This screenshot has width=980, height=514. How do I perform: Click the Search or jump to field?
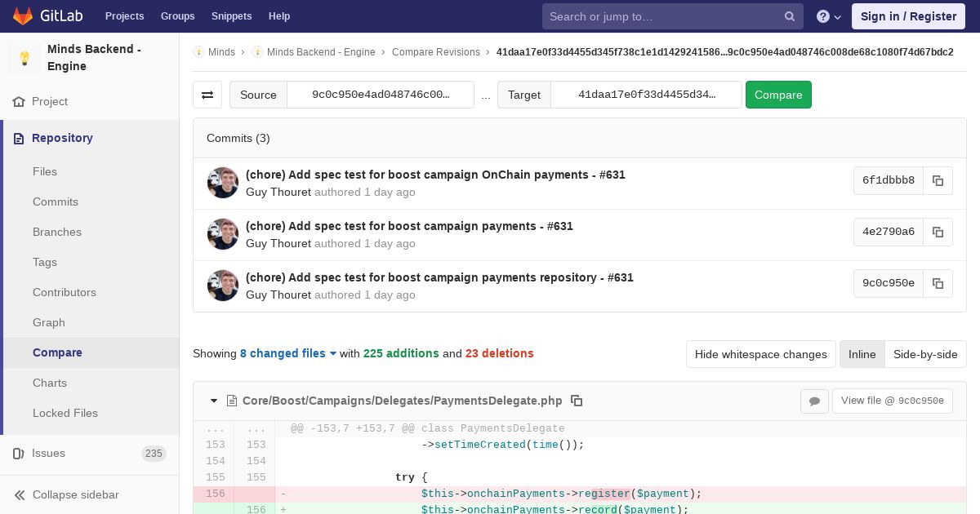(663, 16)
